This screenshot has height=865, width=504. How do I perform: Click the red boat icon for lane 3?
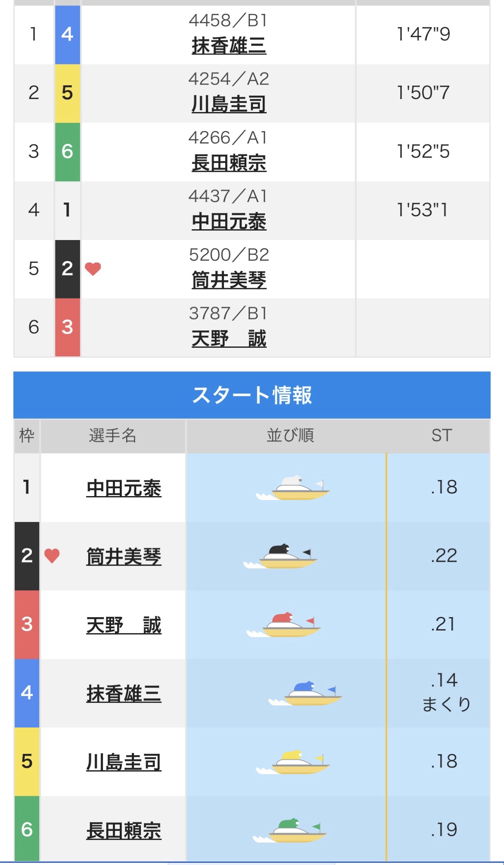click(x=284, y=625)
